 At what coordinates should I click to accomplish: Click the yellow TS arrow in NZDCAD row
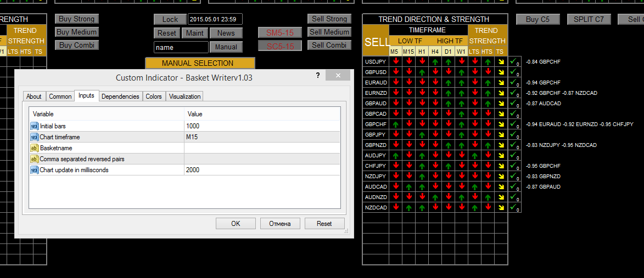(501, 207)
